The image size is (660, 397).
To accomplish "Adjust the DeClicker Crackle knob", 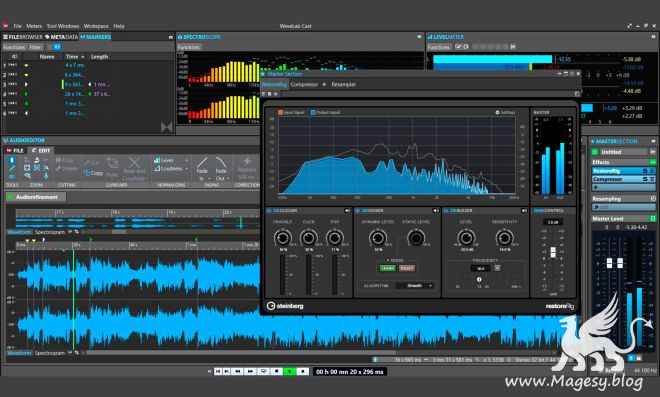I will [282, 238].
